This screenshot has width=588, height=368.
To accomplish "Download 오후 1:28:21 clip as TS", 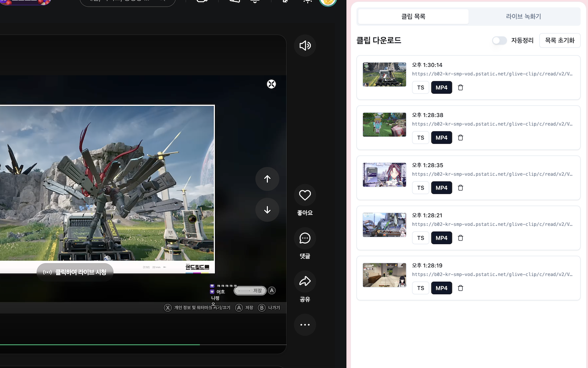I will (421, 238).
